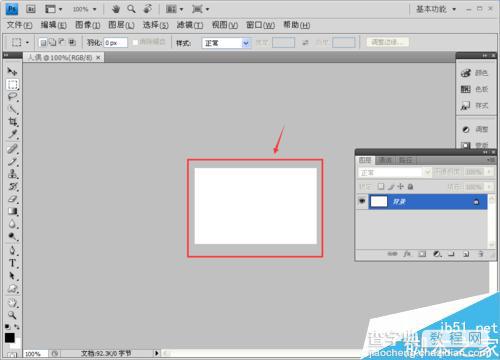
Task: Select the Clone Stamp tool
Action: click(x=12, y=174)
